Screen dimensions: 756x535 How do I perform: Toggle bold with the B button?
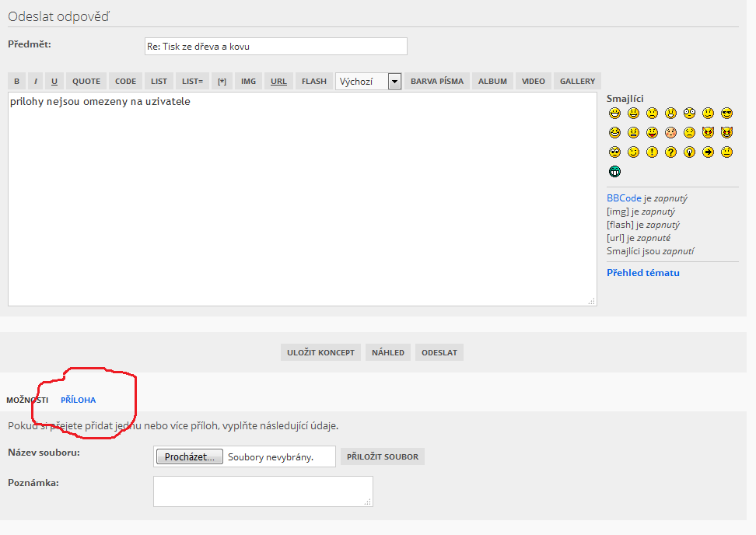click(16, 82)
